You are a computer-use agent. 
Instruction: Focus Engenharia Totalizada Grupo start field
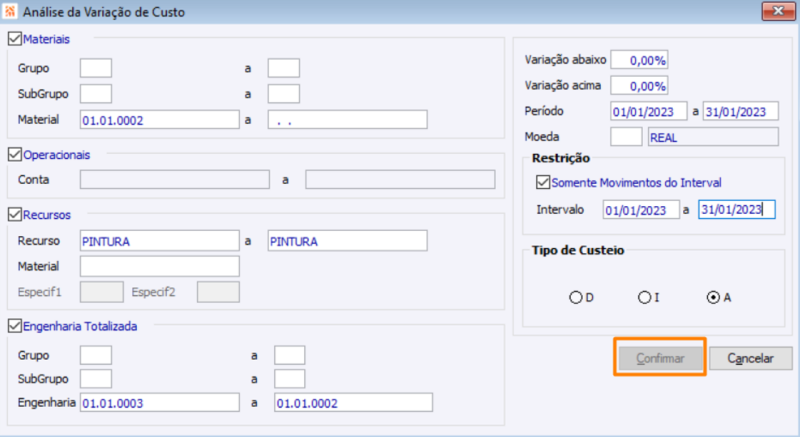[96, 355]
